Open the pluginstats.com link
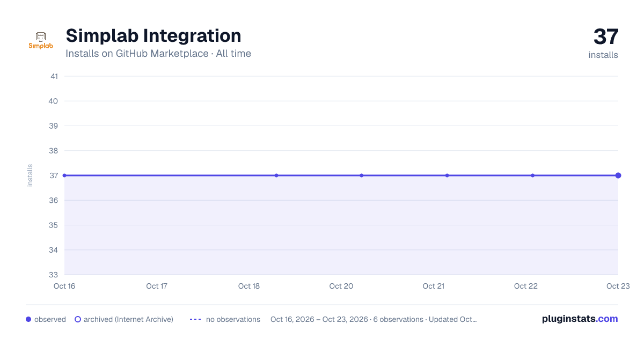Viewport: 644px width, 338px height. click(580, 319)
